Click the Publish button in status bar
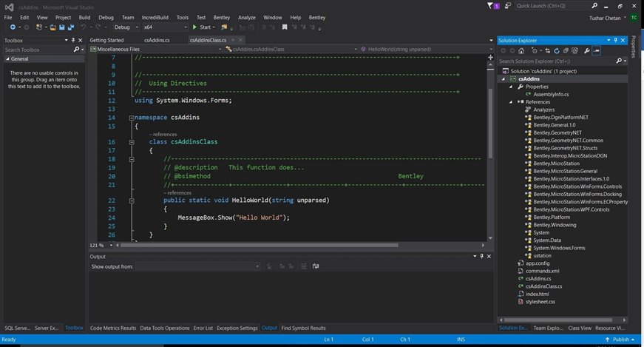 pos(620,340)
